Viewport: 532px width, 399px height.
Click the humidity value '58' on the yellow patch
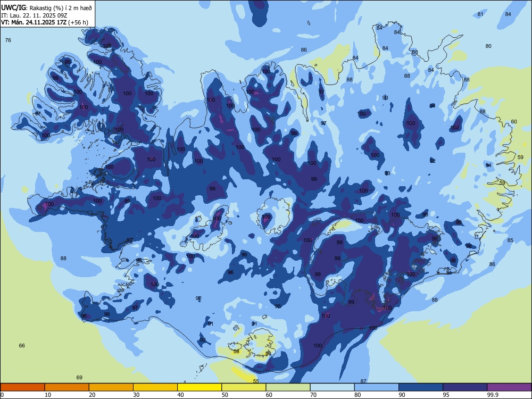[236, 351]
